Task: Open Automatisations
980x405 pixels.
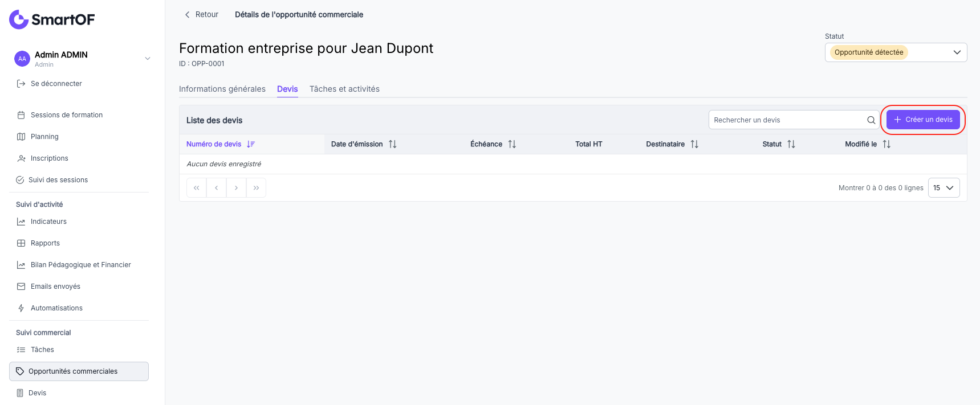Action: pos(56,308)
